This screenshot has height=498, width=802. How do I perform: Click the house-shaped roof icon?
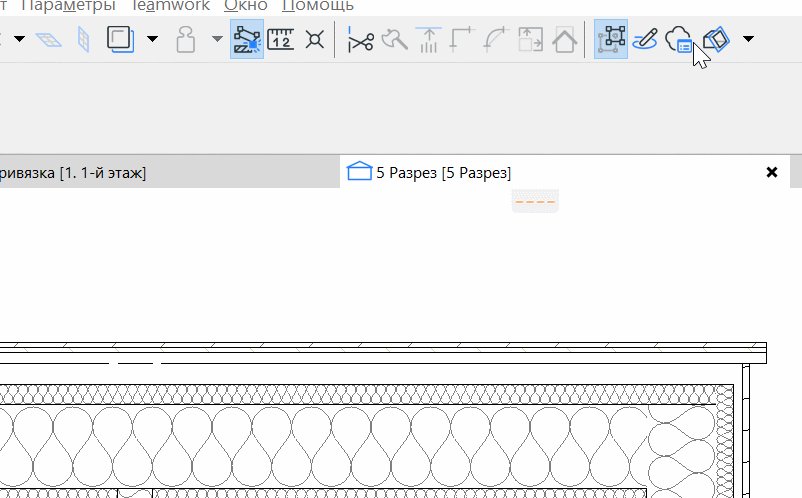(565, 39)
